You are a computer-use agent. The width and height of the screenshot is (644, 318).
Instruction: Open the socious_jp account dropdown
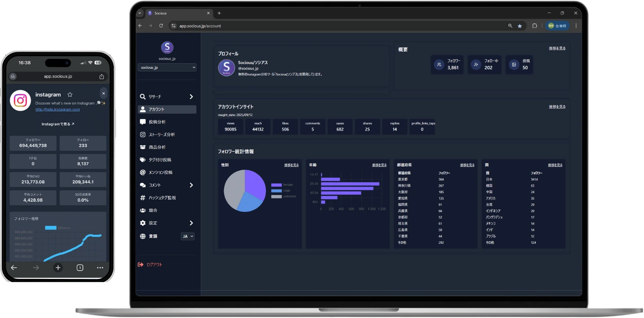167,67
